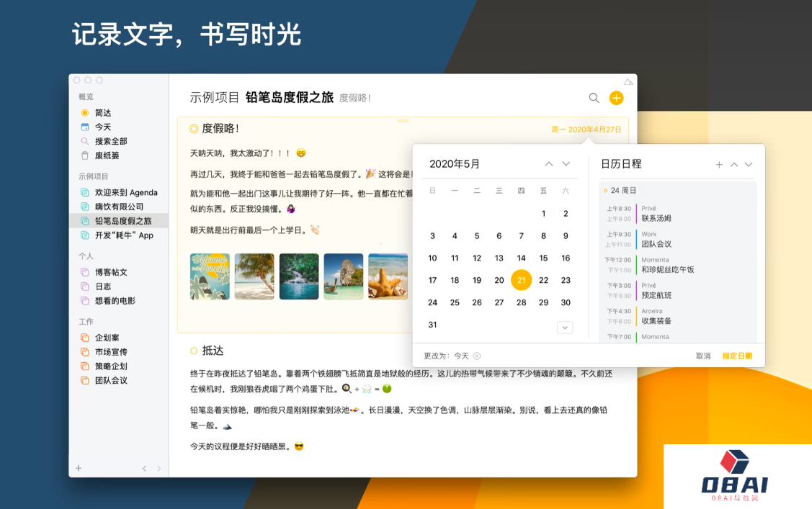Click the orange add note button
812x509 pixels.
pos(616,98)
